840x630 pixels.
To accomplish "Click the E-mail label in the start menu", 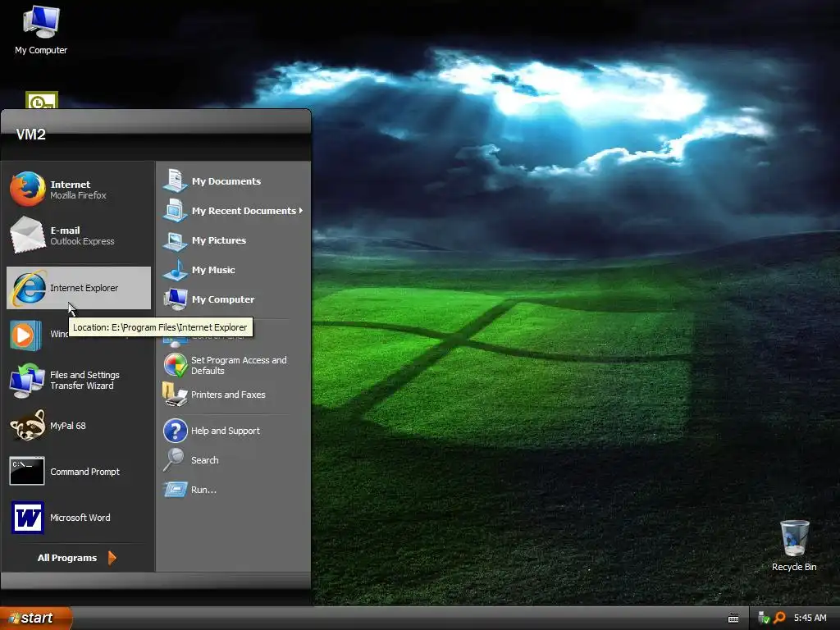I will point(65,231).
